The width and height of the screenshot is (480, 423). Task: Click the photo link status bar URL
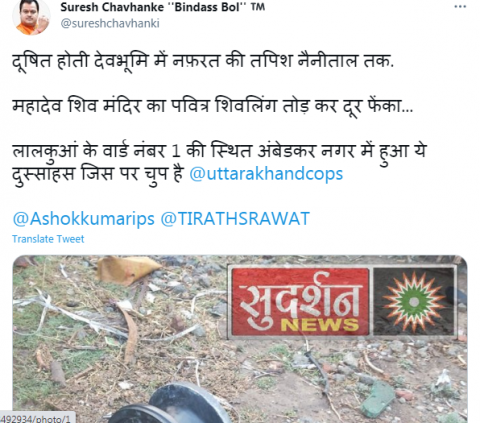coord(37,418)
